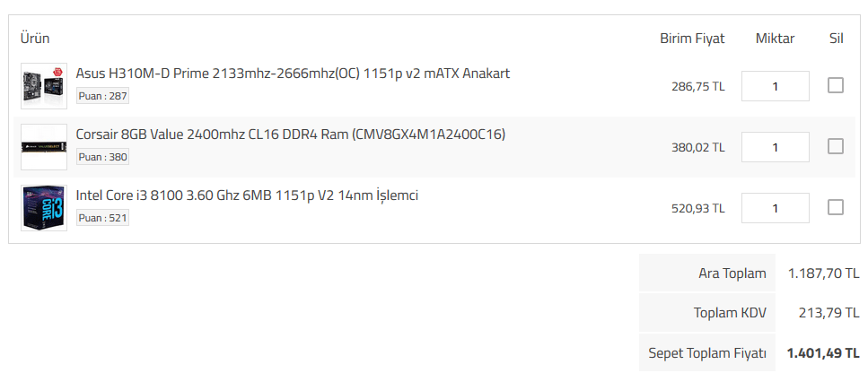Click the Intel Core i3 box image
Image resolution: width=868 pixels, height=373 pixels.
tap(44, 208)
